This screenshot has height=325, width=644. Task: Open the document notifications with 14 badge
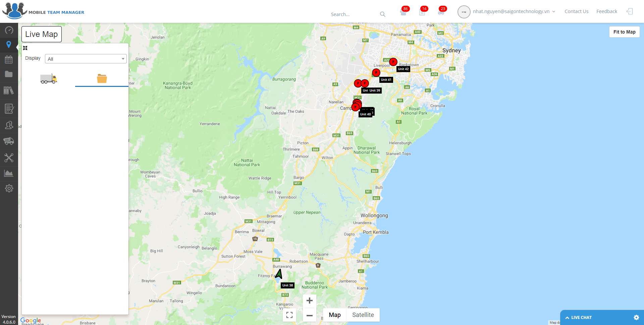coord(422,12)
